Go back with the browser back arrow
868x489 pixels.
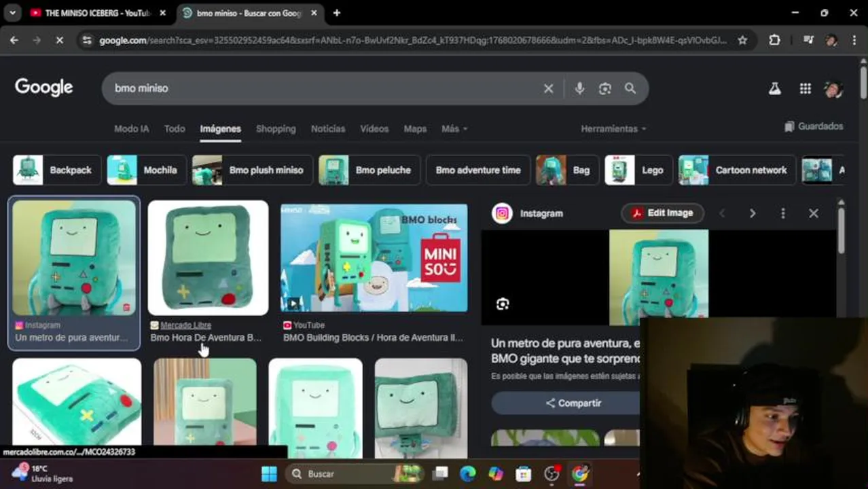pyautogui.click(x=14, y=40)
